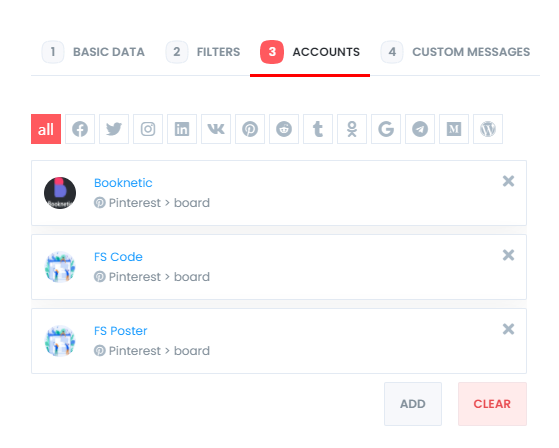Show only Pinterest accounts
559x448 pixels.
pos(250,129)
